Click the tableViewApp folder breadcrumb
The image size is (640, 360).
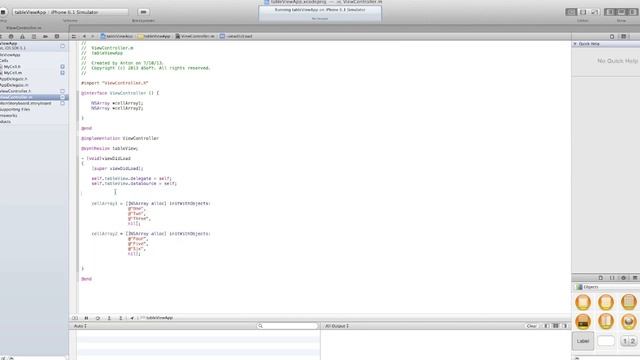click(154, 36)
